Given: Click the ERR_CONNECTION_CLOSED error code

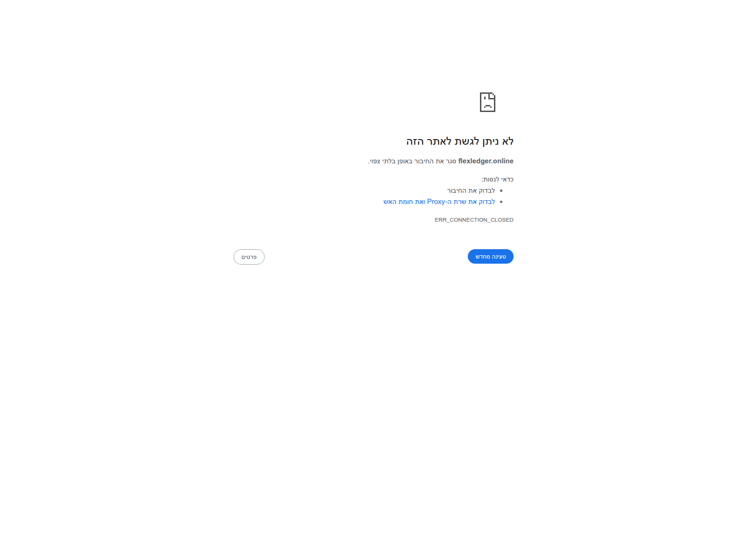Looking at the screenshot, I should [x=474, y=220].
